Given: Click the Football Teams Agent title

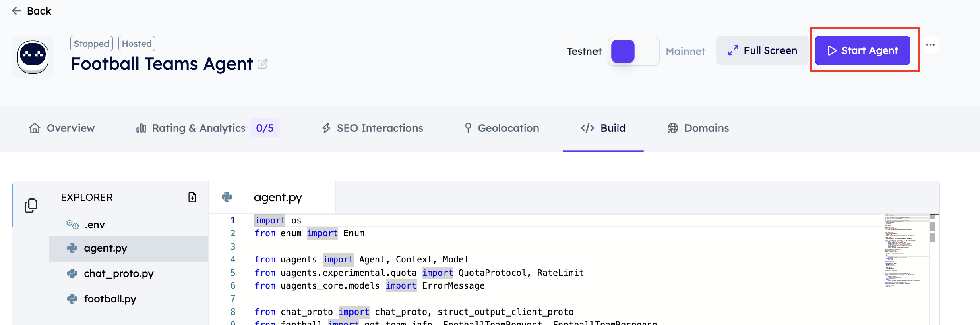Looking at the screenshot, I should point(162,64).
